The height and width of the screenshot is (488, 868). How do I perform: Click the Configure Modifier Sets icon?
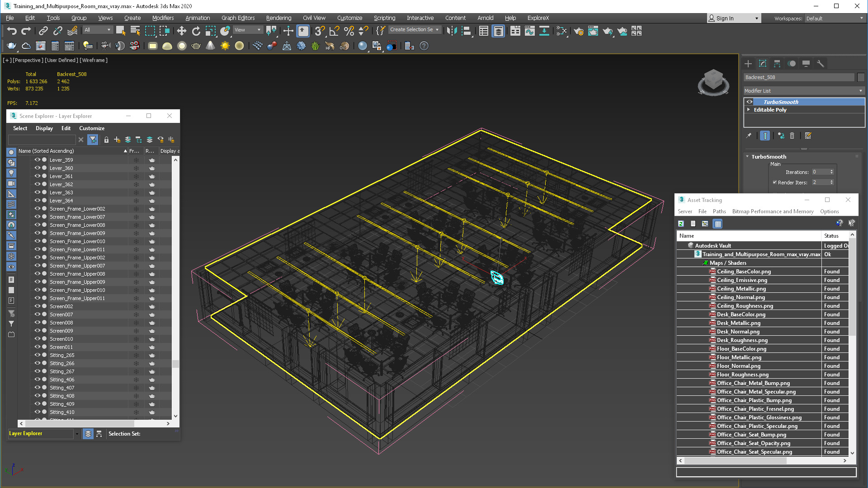[808, 136]
